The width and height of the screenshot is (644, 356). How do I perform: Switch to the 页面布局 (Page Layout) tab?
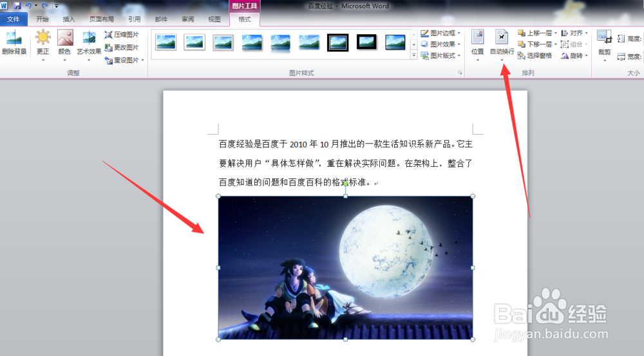pos(102,19)
